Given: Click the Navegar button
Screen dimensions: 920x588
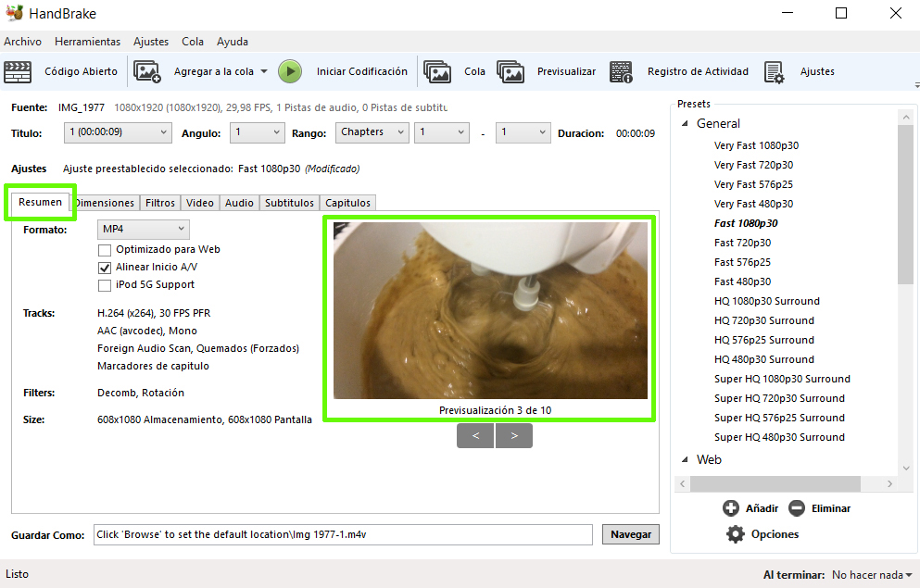Looking at the screenshot, I should point(631,534).
